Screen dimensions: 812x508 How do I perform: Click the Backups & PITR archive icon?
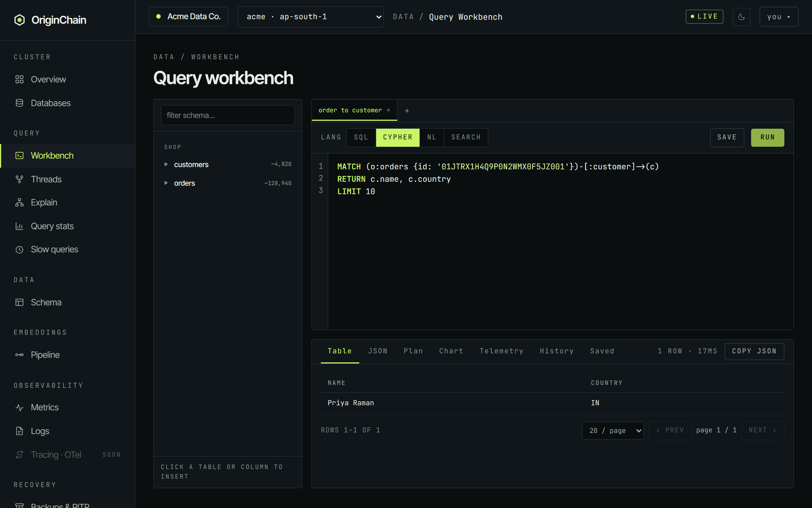20,505
